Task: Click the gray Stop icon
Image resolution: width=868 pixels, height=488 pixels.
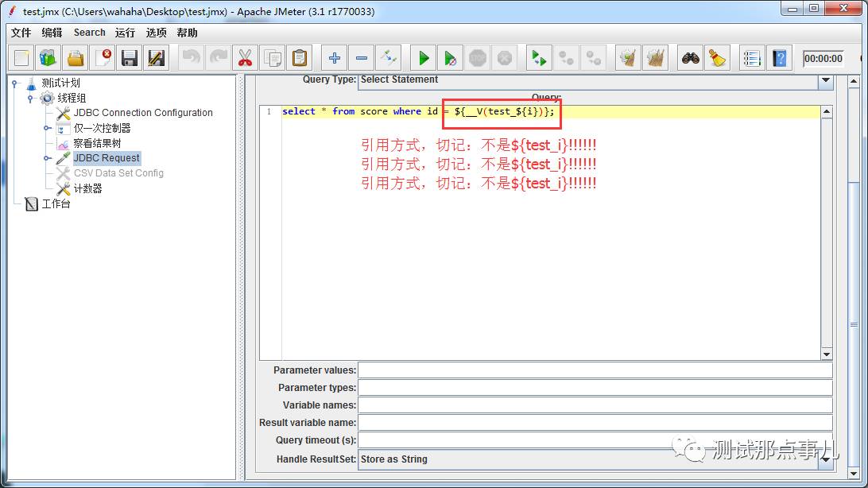Action: (x=478, y=58)
